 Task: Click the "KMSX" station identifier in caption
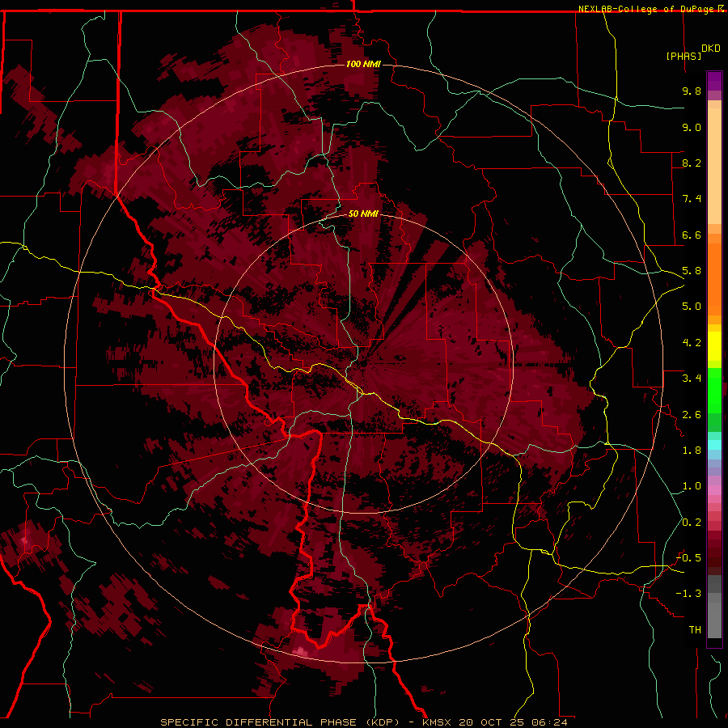pyautogui.click(x=437, y=722)
